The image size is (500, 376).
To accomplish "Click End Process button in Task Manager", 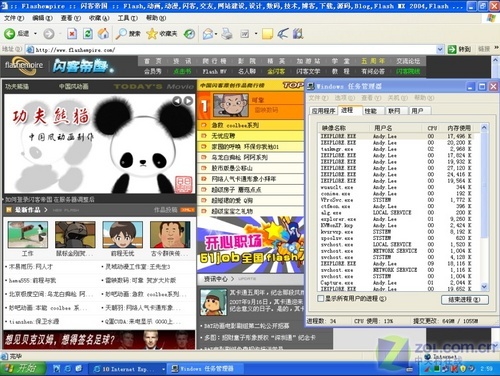I will [465, 299].
